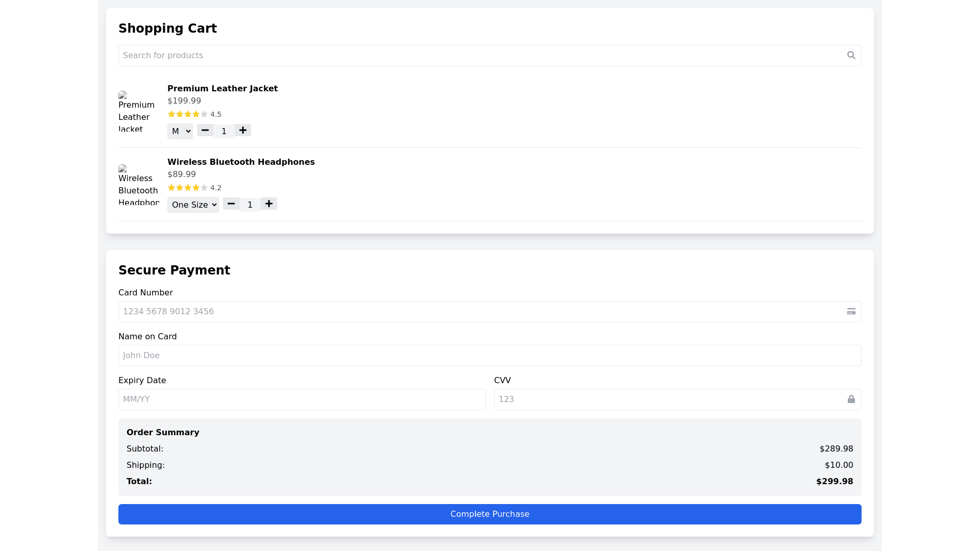Click the search magnifier icon
The height and width of the screenshot is (551, 980).
click(851, 55)
